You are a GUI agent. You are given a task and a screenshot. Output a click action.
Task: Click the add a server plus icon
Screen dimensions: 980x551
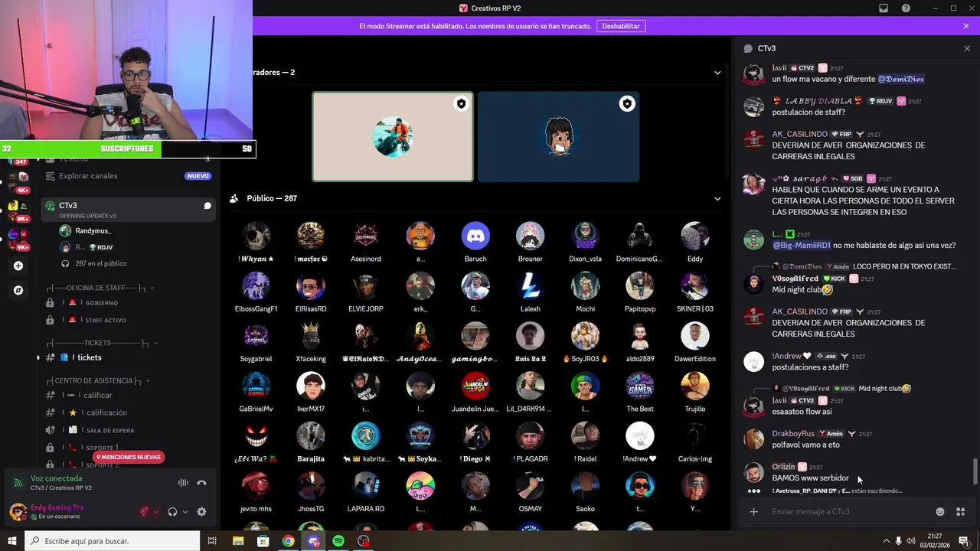(18, 266)
